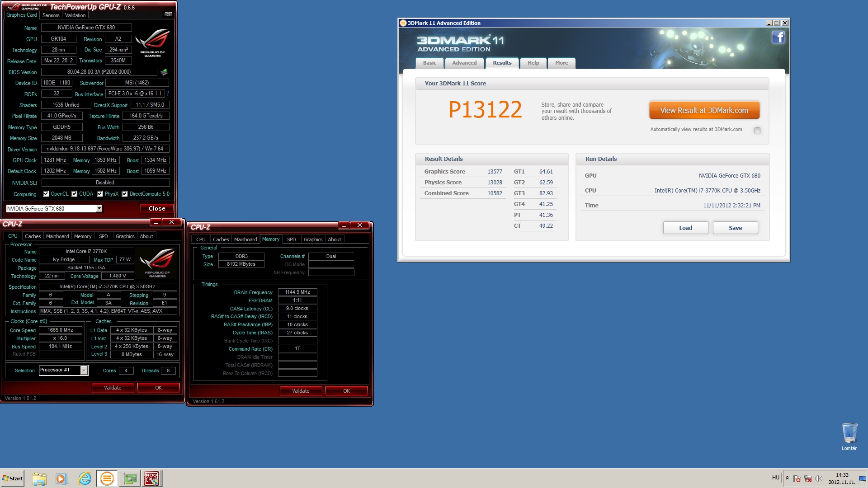Screen dimensions: 868x488
Task: Click the HU language indicator
Action: pyautogui.click(x=776, y=478)
